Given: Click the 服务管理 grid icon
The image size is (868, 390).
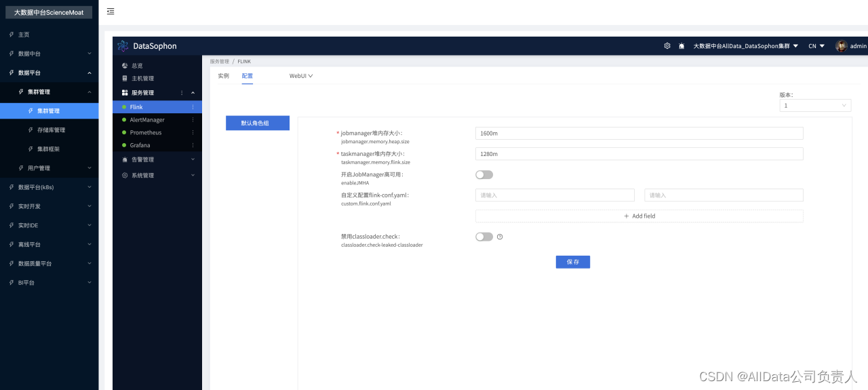Looking at the screenshot, I should [125, 93].
